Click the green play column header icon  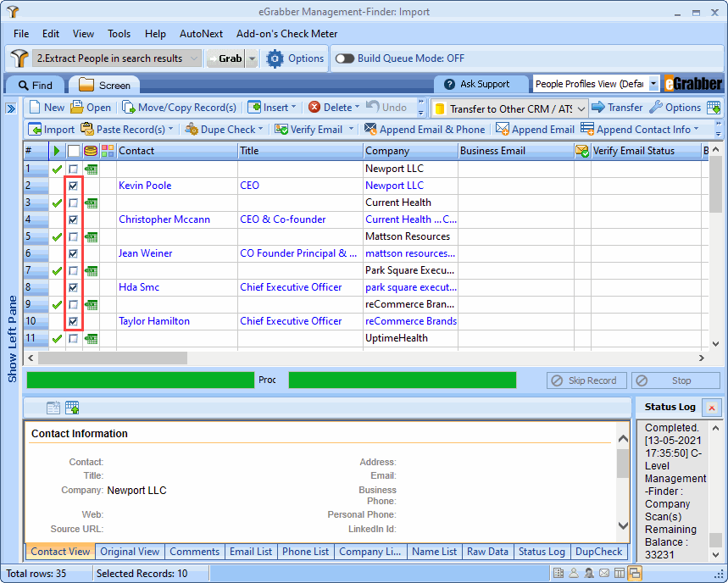click(57, 151)
